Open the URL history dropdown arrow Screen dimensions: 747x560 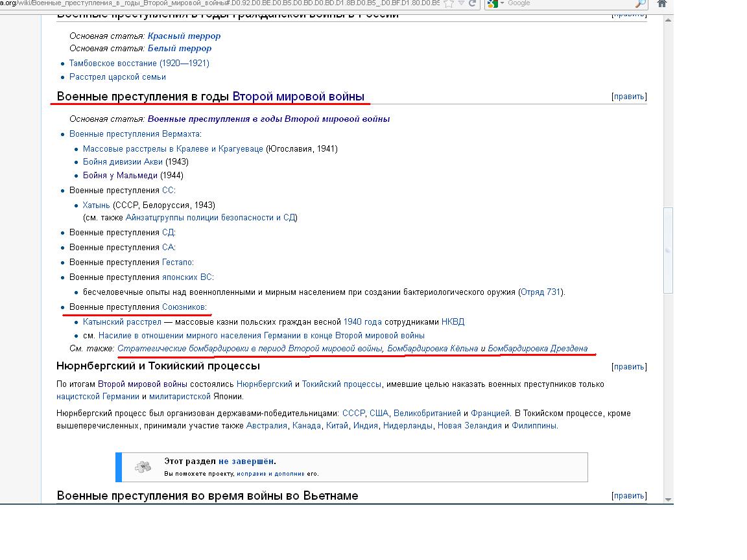(x=461, y=3)
